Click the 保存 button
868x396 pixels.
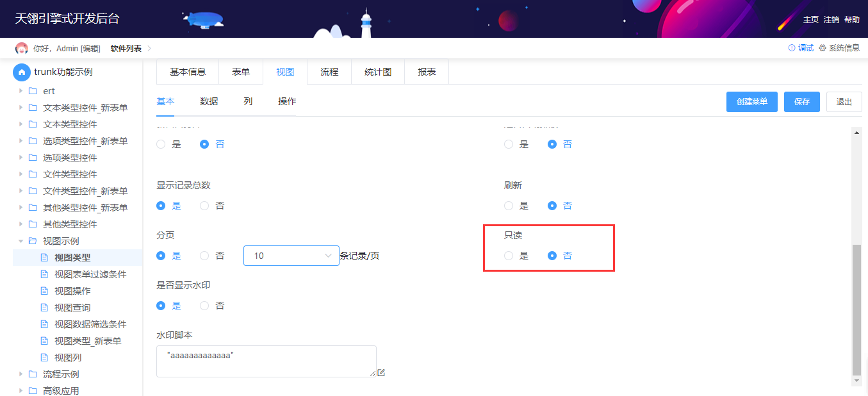tap(802, 102)
